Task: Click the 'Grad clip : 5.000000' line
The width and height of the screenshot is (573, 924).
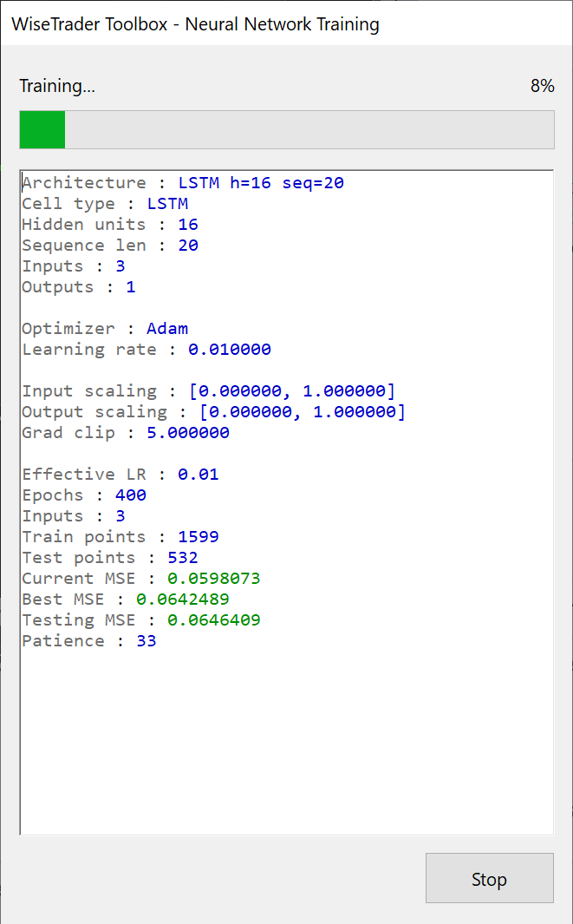Action: click(x=126, y=433)
